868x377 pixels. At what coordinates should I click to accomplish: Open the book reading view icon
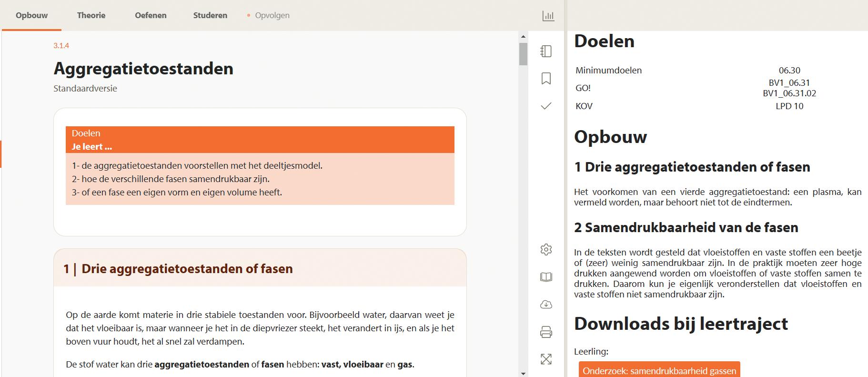point(546,277)
